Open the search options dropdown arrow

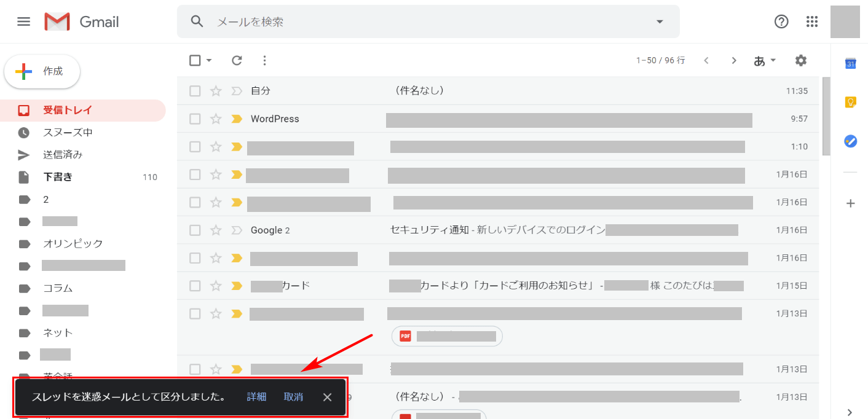(660, 22)
